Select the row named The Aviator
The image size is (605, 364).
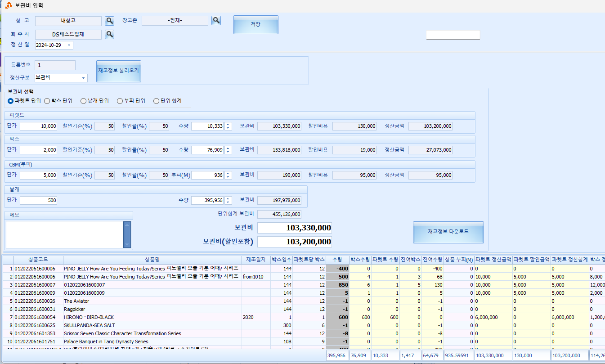tap(304, 301)
